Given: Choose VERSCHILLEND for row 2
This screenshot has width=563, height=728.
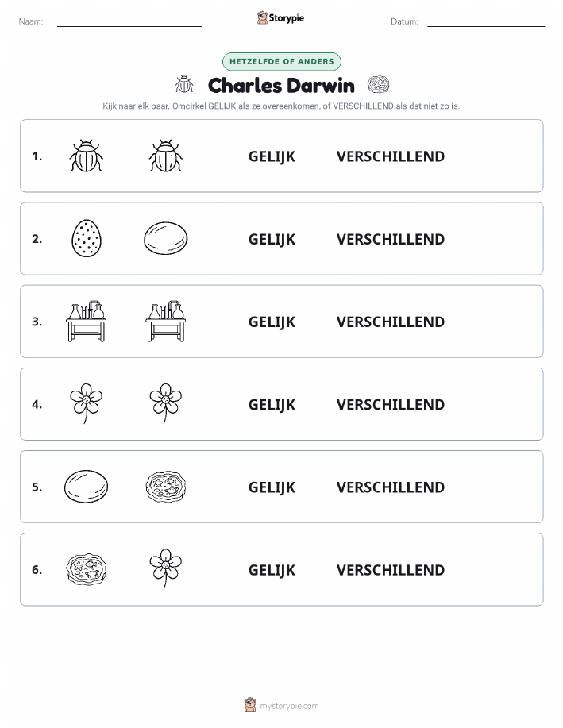Looking at the screenshot, I should point(391,239).
